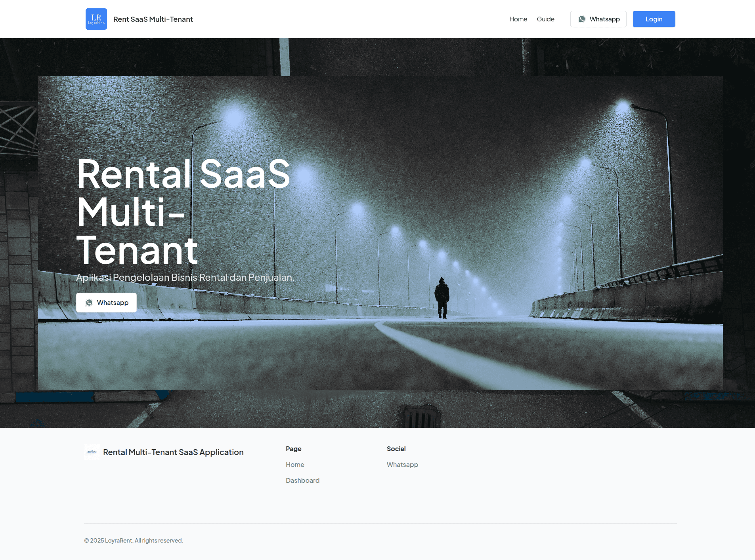Open the Home link in the navigation bar
This screenshot has width=755, height=560.
click(518, 19)
